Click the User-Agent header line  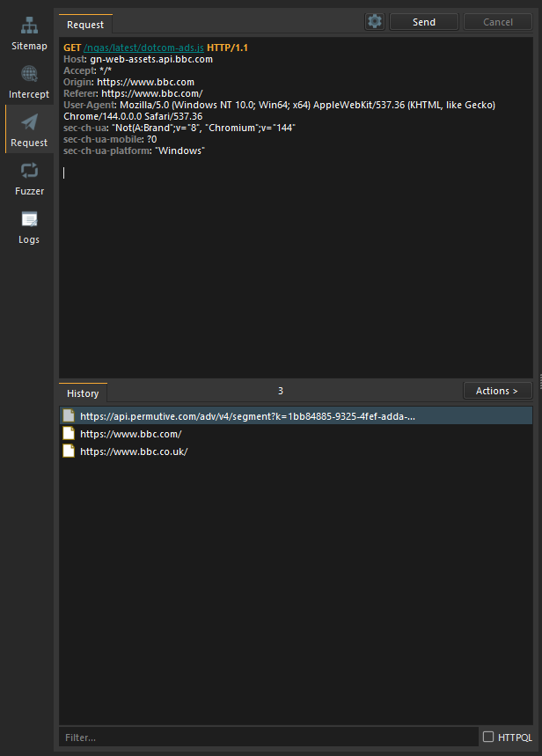tap(279, 110)
